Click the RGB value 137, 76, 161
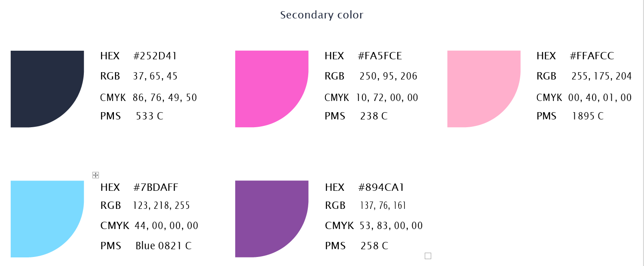644x266 pixels. pyautogui.click(x=383, y=206)
